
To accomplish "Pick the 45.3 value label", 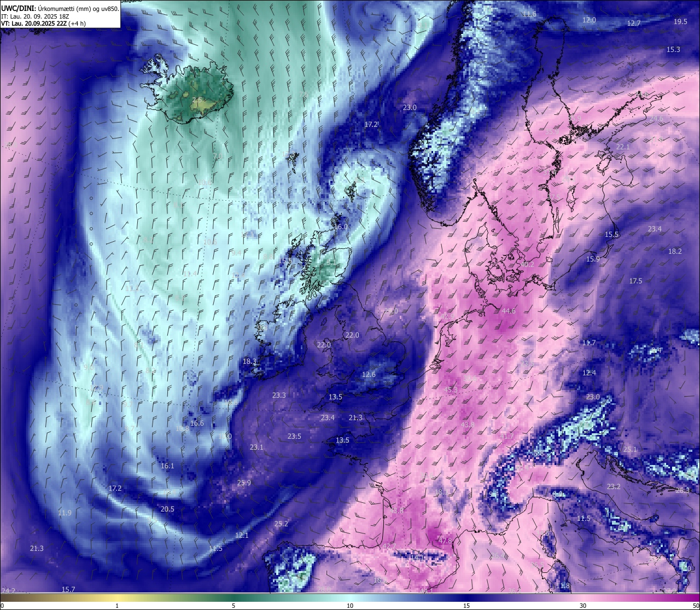I will (x=451, y=390).
